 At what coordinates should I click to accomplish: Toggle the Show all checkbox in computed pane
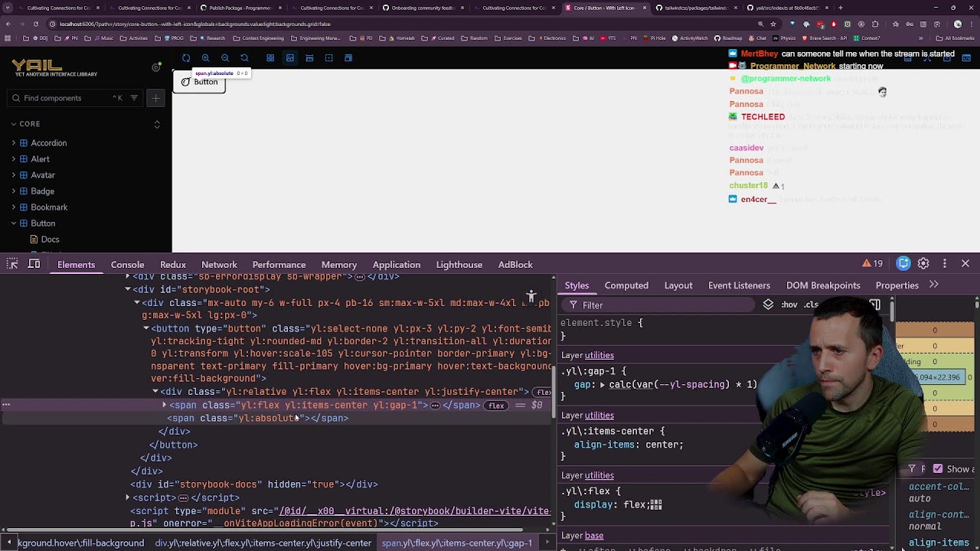click(x=938, y=468)
